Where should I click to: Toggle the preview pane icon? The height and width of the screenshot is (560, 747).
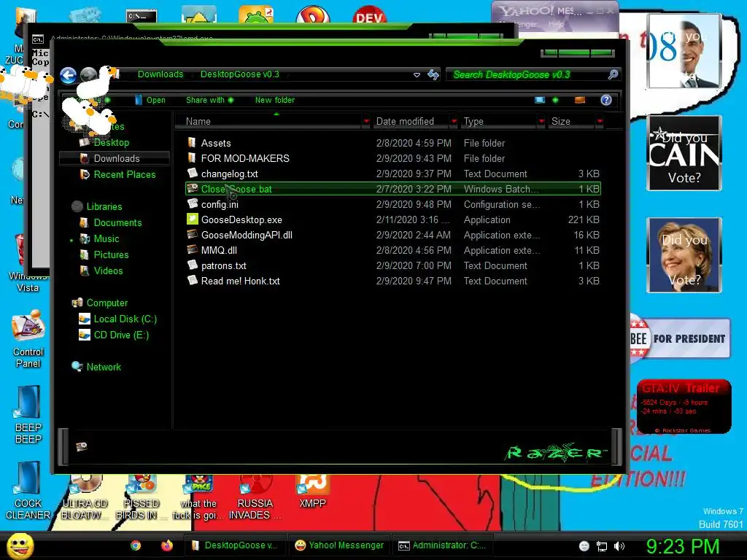pos(580,100)
